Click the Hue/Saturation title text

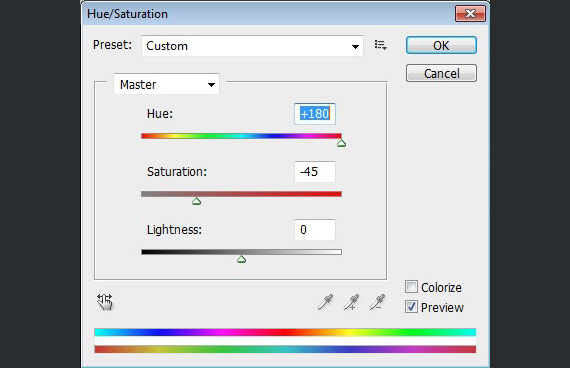coord(128,14)
